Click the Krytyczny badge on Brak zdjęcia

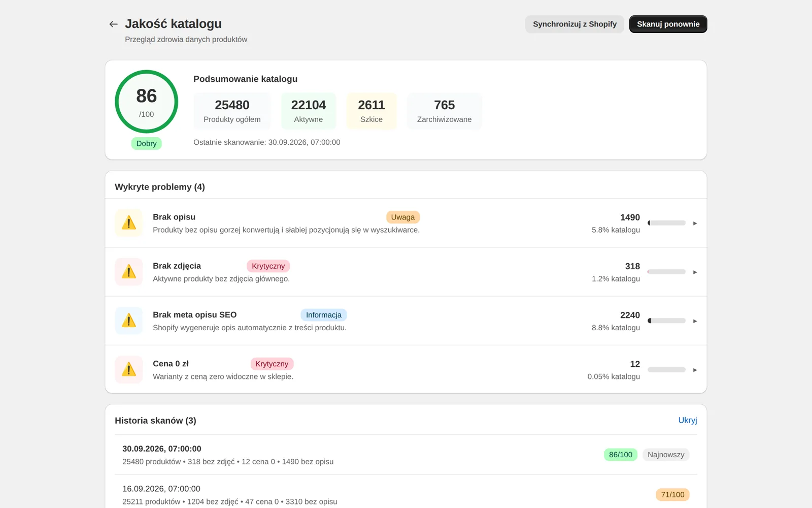(268, 266)
